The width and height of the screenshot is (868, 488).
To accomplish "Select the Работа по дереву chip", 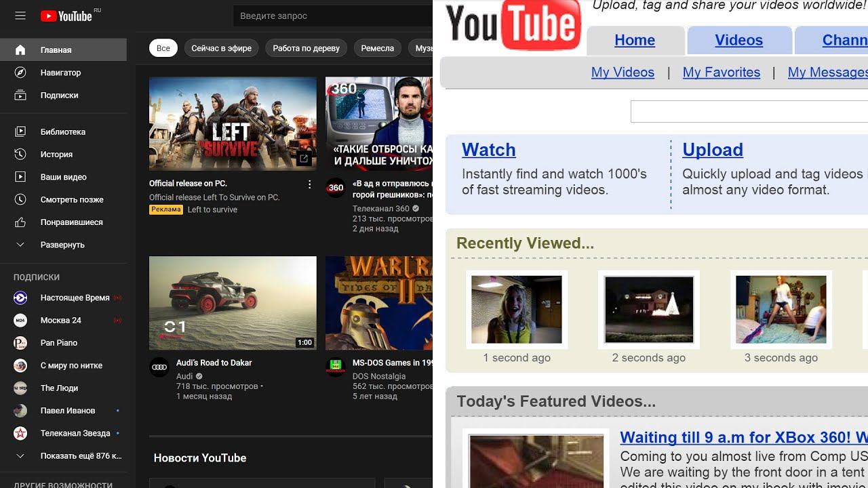I will point(307,48).
